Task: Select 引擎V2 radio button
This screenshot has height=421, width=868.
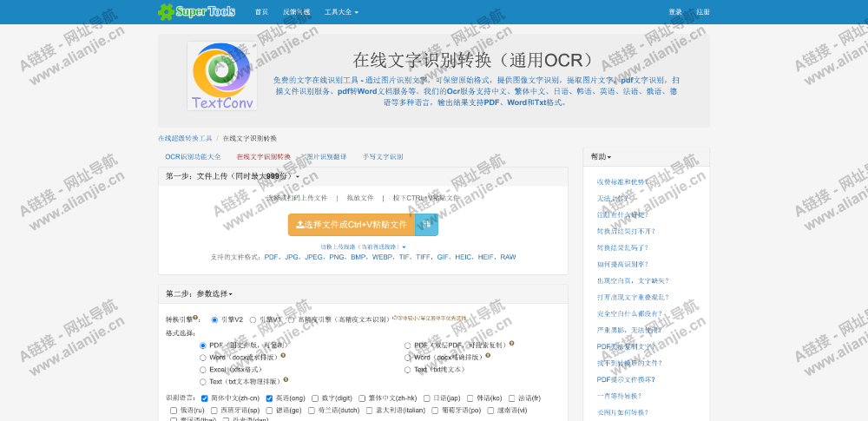Action: (214, 319)
